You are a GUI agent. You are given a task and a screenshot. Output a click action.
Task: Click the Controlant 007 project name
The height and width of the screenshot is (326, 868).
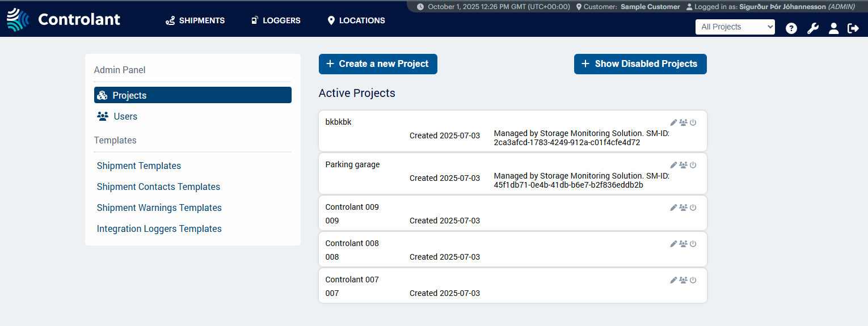click(352, 280)
